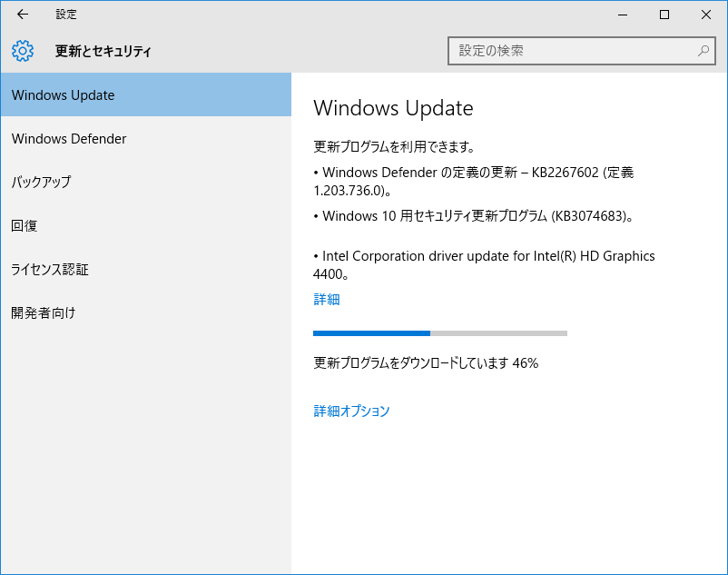This screenshot has width=728, height=575.
Task: Open the 詳細オプション link
Action: [x=351, y=411]
